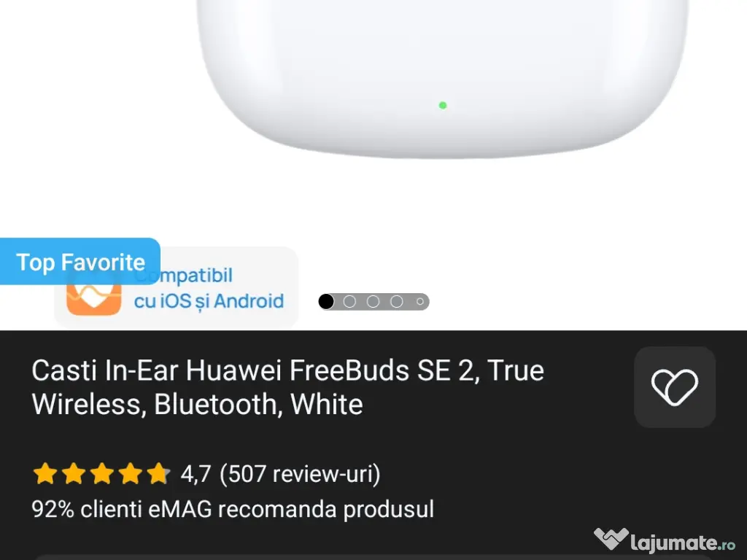Click the 4,7 rating score
747x560 pixels.
click(x=196, y=474)
